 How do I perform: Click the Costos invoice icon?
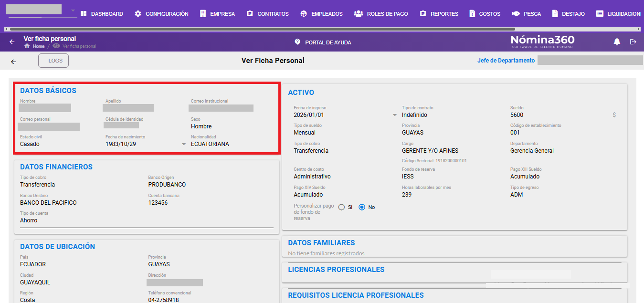coord(472,14)
